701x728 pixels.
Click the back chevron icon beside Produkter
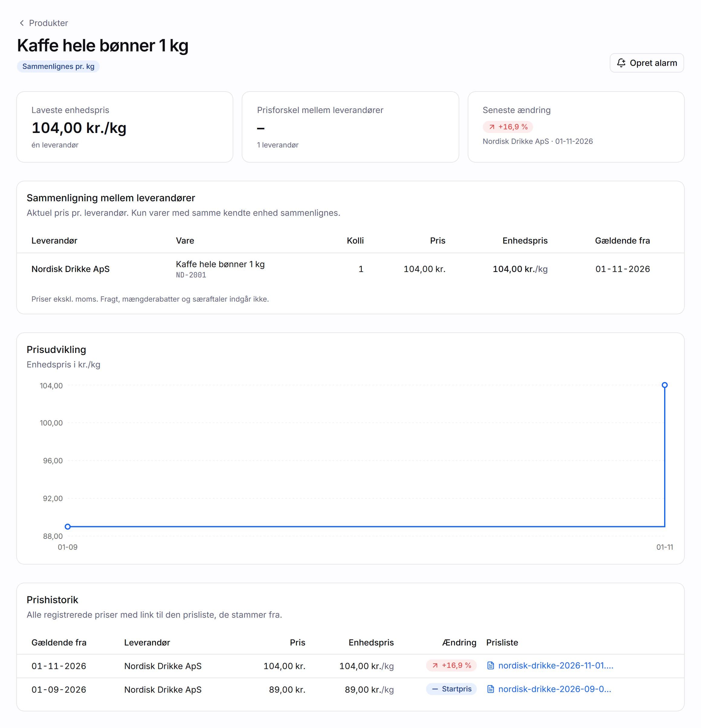pyautogui.click(x=21, y=23)
